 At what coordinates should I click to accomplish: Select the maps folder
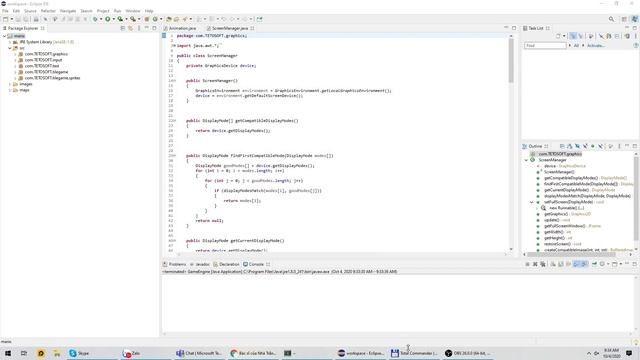24,90
